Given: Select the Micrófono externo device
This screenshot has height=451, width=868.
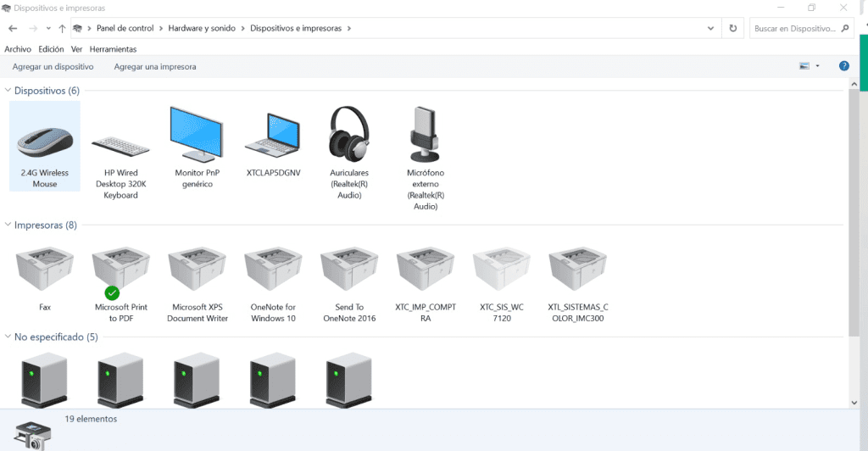Looking at the screenshot, I should (x=426, y=158).
